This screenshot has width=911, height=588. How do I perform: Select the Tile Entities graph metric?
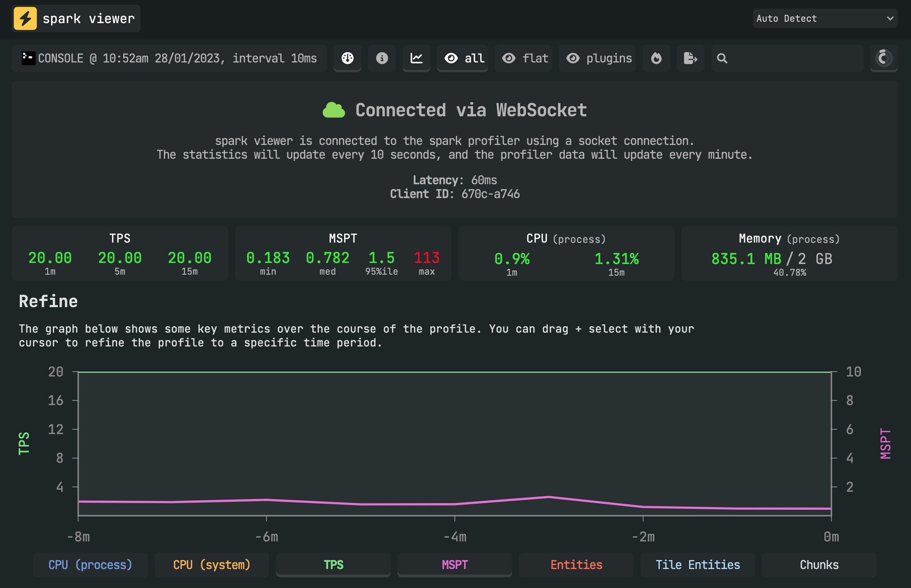[x=697, y=564]
